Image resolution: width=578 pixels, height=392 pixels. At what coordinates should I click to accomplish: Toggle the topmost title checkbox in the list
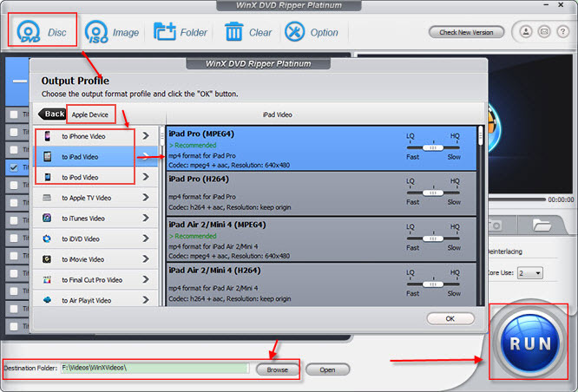(x=14, y=114)
